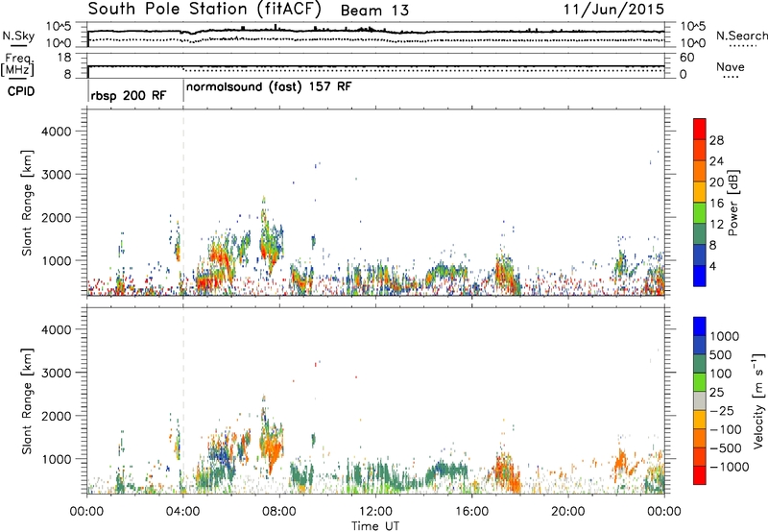This screenshot has height=532, width=768.
Task: Click the blue top of velocity colorbar
Action: (x=700, y=326)
